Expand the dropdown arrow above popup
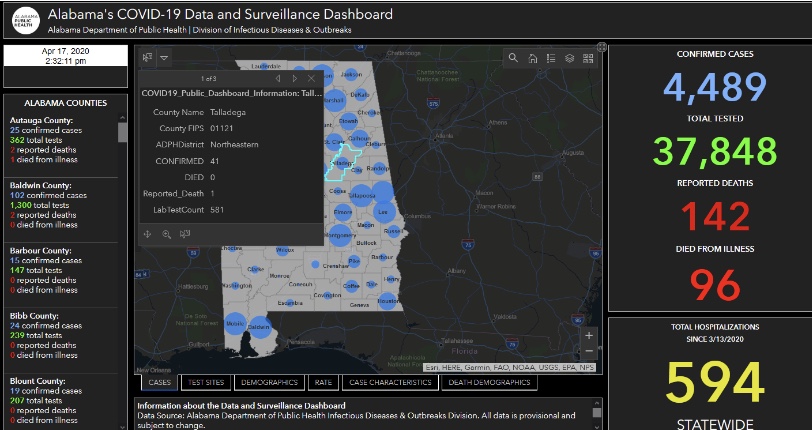Image resolution: width=812 pixels, height=430 pixels. [x=164, y=58]
